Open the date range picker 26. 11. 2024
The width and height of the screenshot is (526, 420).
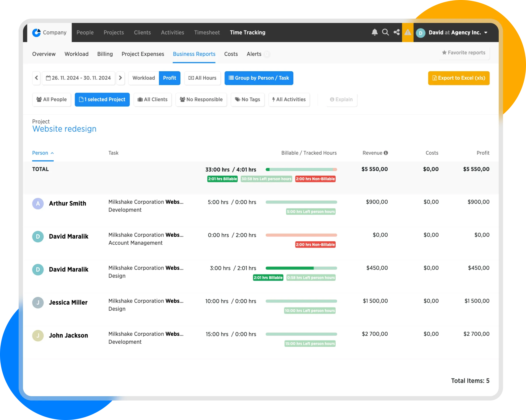pos(78,78)
